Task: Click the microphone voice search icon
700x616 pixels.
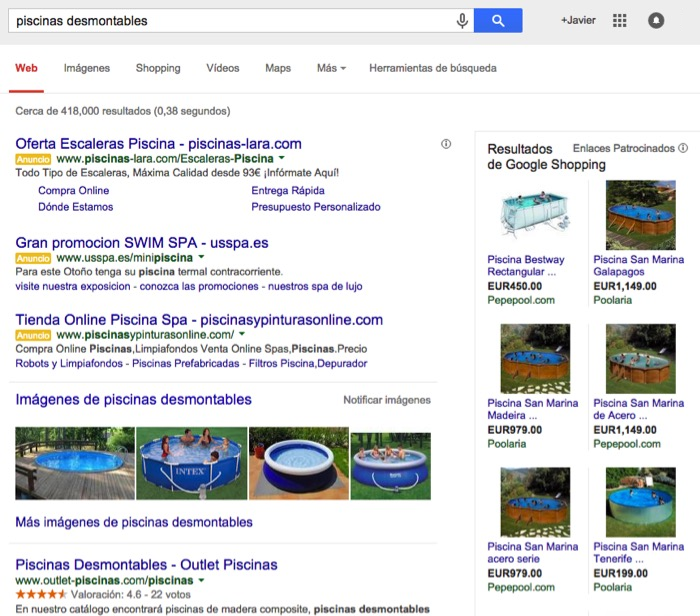Action: click(462, 21)
